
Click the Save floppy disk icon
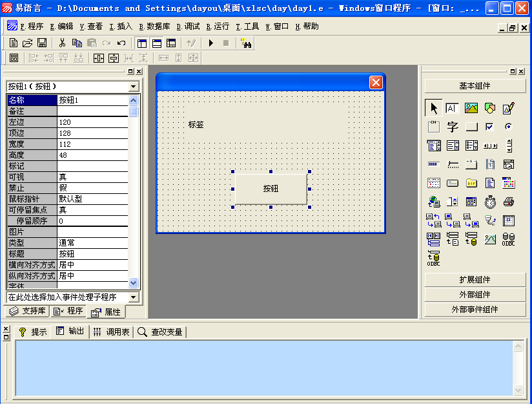pos(42,43)
